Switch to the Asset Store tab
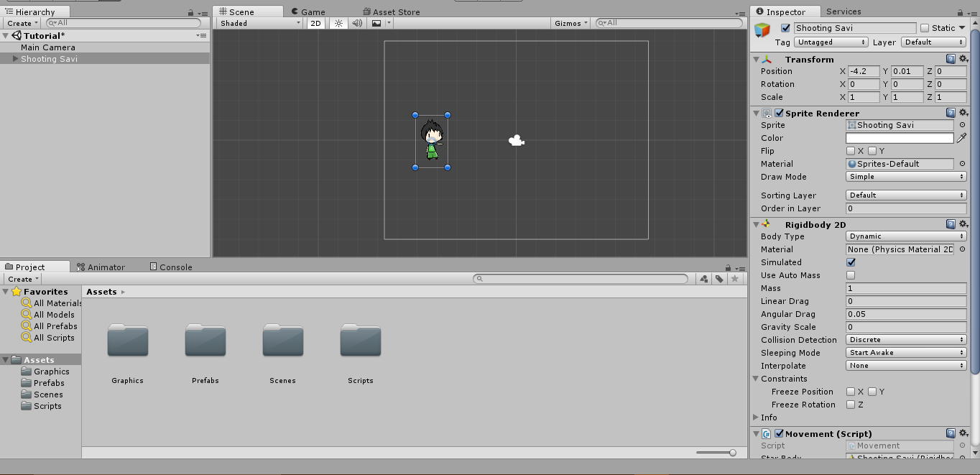This screenshot has width=980, height=475. pyautogui.click(x=392, y=12)
